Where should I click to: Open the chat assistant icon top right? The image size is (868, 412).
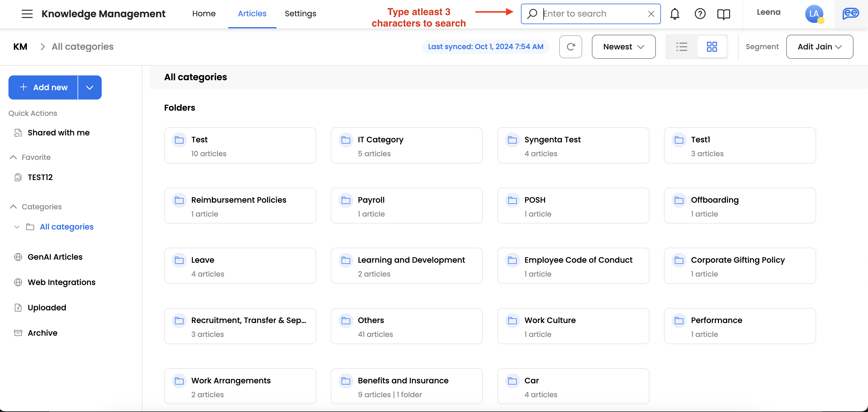point(850,14)
